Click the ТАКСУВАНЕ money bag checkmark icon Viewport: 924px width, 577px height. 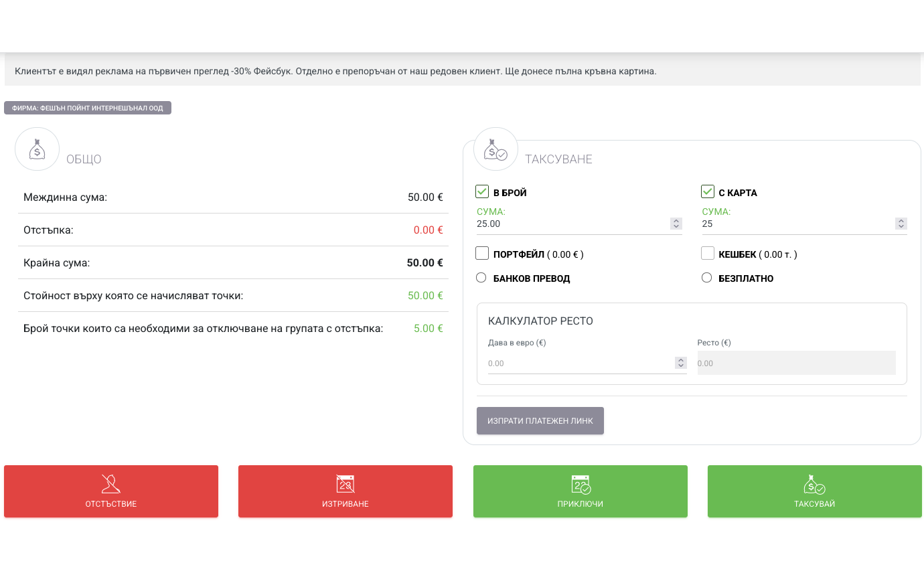click(x=496, y=149)
